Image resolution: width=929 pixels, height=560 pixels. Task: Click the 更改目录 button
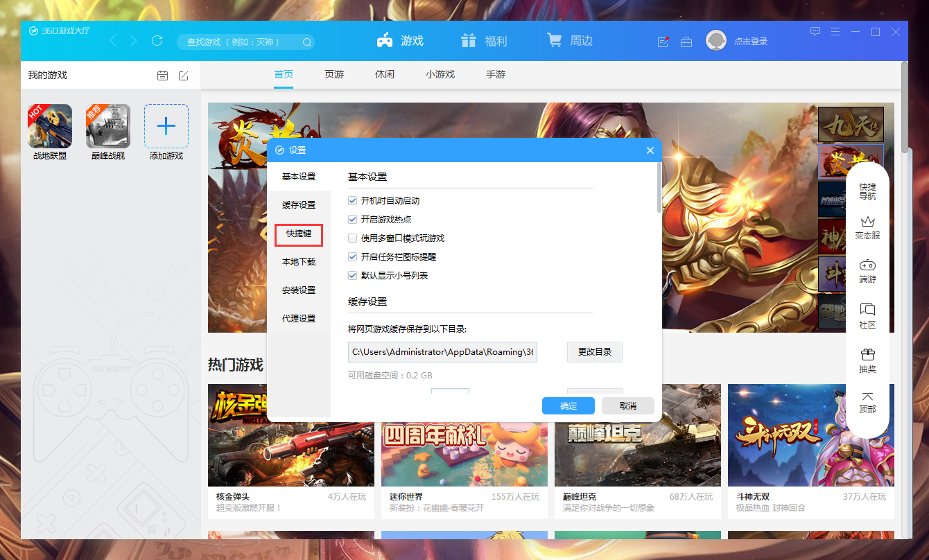(594, 352)
